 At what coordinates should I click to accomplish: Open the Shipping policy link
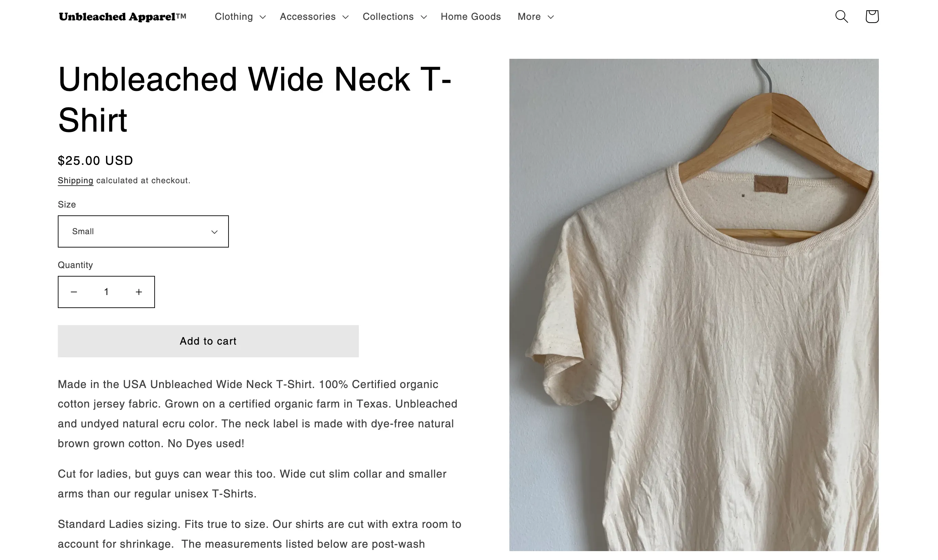[76, 181]
